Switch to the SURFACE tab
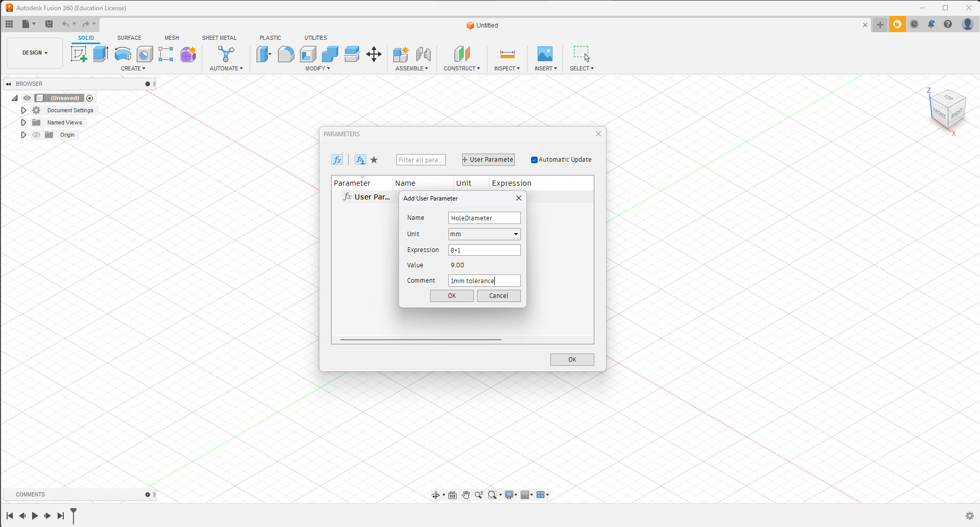 point(129,38)
